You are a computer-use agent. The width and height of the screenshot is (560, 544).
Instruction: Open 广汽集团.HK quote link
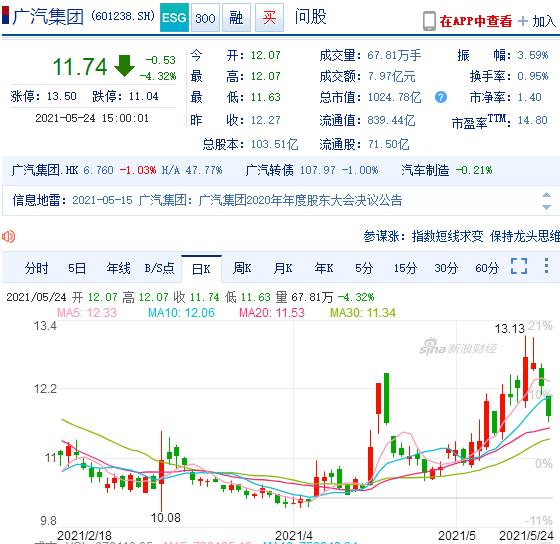(45, 170)
